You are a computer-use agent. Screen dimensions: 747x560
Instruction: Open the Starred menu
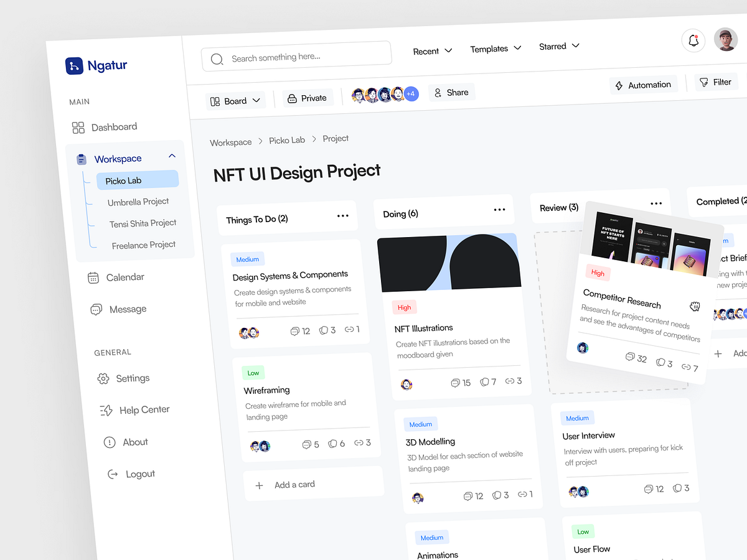pos(558,46)
